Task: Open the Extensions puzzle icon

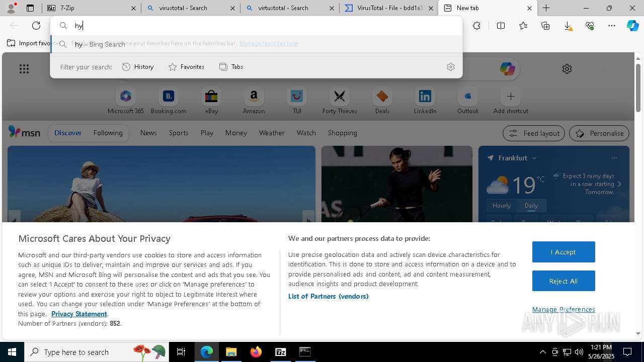Action: pos(476,26)
